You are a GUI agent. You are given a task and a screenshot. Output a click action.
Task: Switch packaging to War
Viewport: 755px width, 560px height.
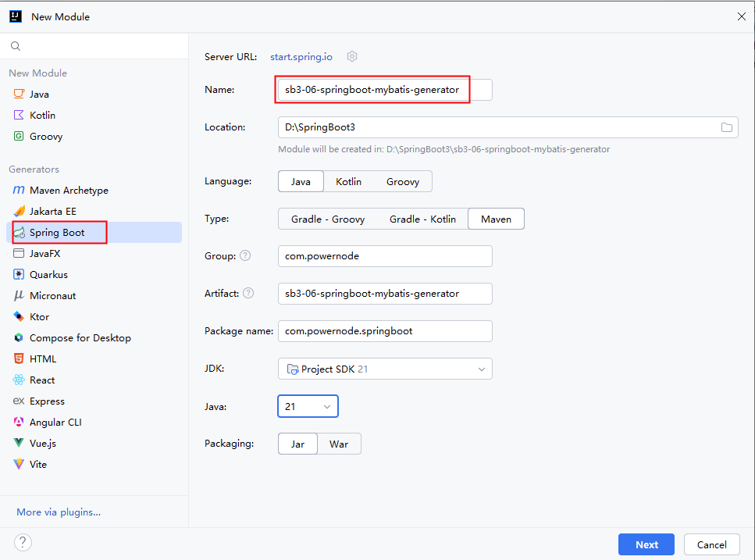(x=339, y=444)
